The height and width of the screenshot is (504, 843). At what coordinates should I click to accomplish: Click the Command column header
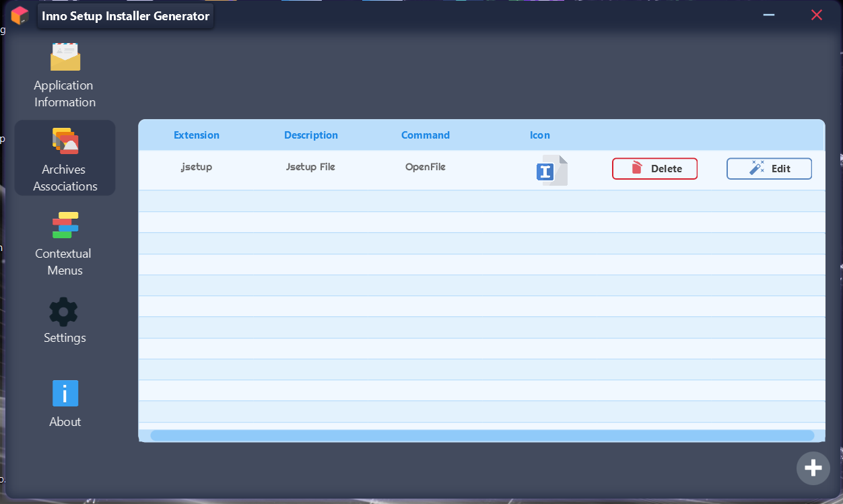coord(426,135)
